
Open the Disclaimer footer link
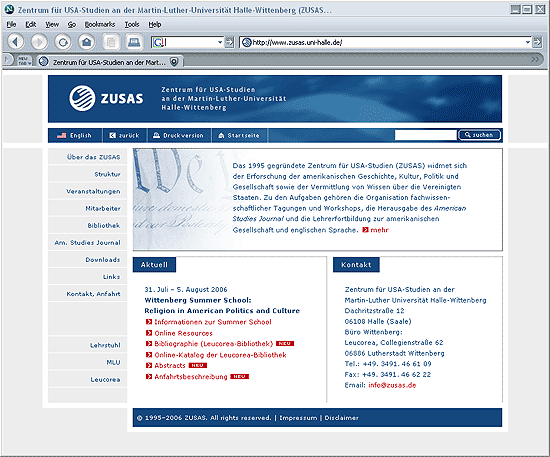(x=342, y=418)
